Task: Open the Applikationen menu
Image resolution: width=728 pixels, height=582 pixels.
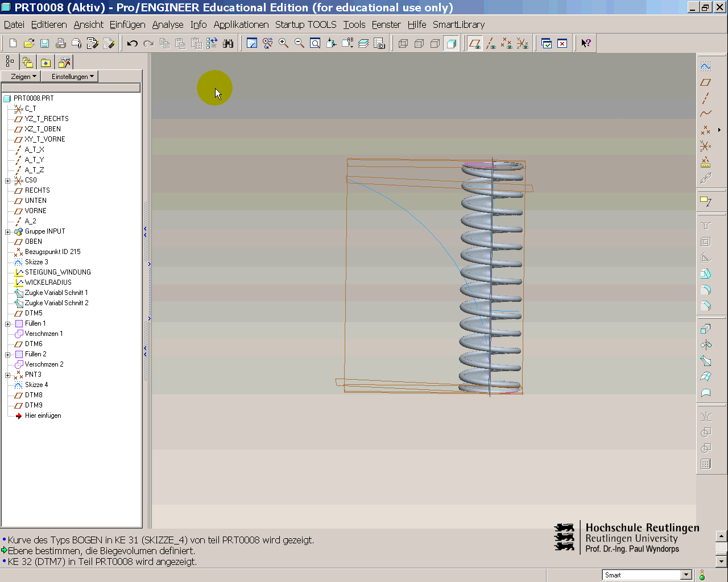Action: pos(241,24)
